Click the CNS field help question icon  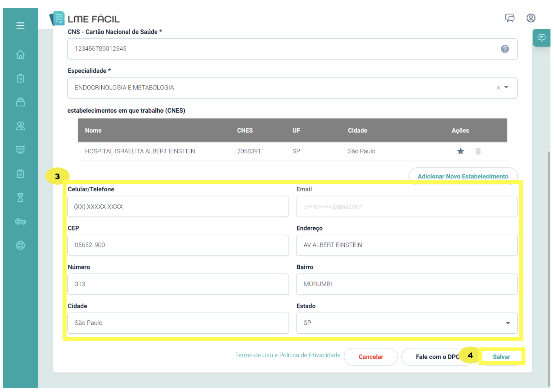click(505, 49)
